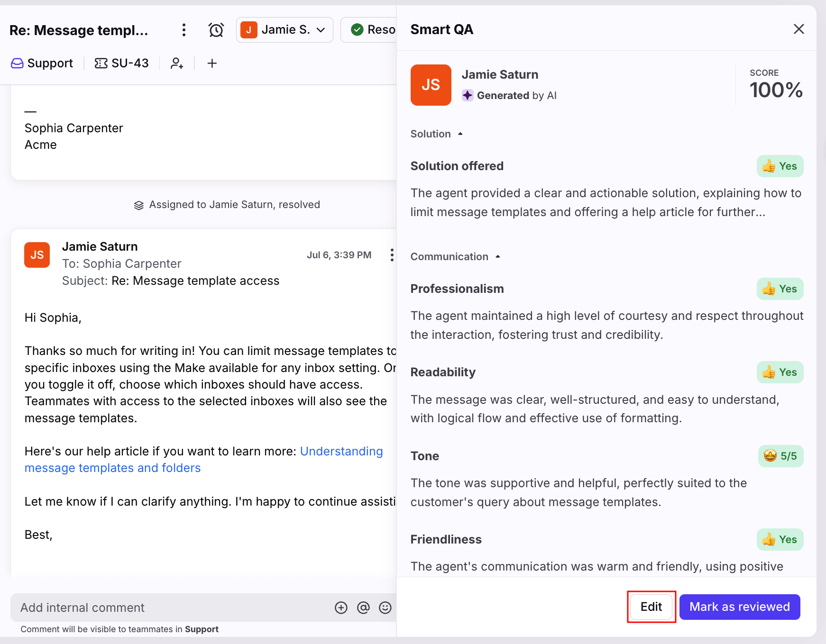Click the Generated by AI sparkle icon

point(468,95)
